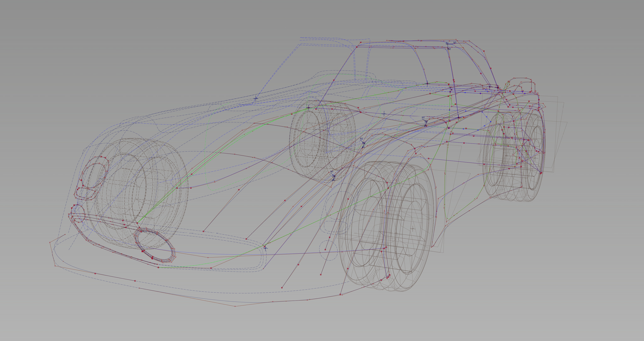Click the N2 label on the roof
644x341 pixels.
pos(449,49)
